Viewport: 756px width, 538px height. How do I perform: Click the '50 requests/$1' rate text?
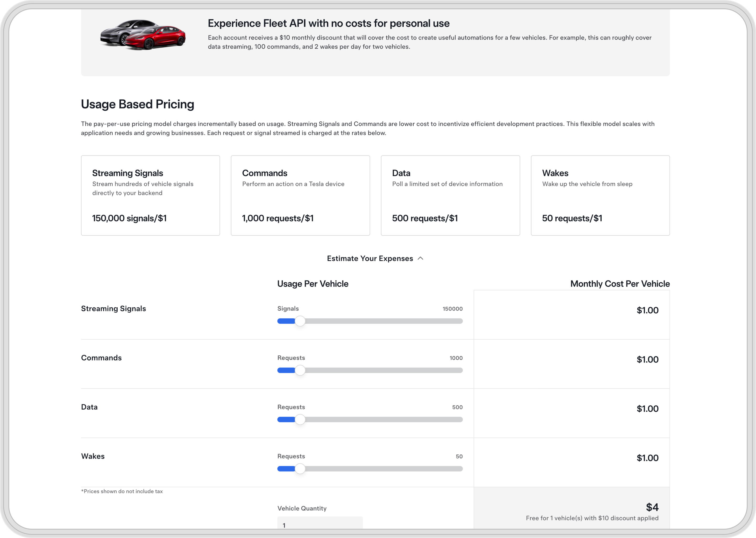coord(572,218)
